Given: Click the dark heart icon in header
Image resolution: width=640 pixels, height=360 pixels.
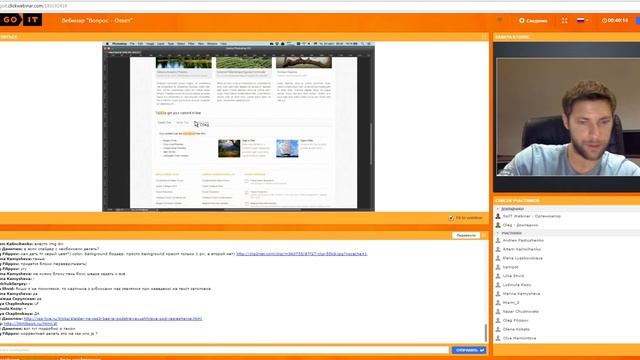Looking at the screenshot, I should point(500,20).
